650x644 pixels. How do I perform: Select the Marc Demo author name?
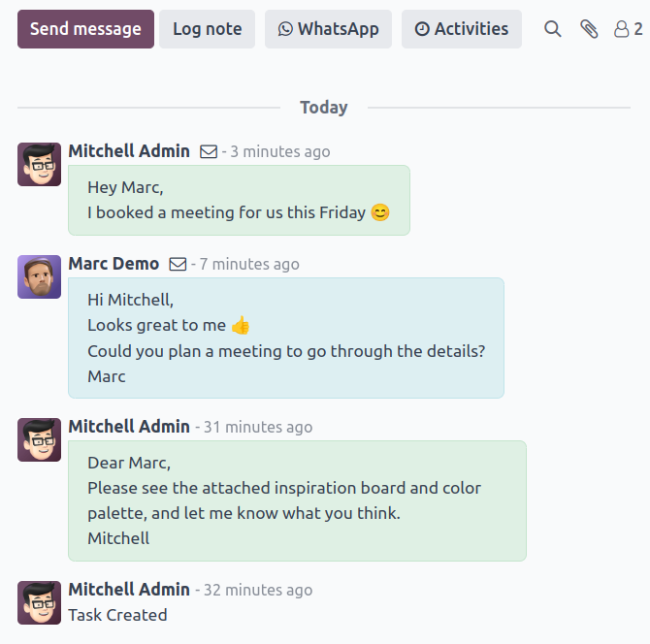pos(114,264)
